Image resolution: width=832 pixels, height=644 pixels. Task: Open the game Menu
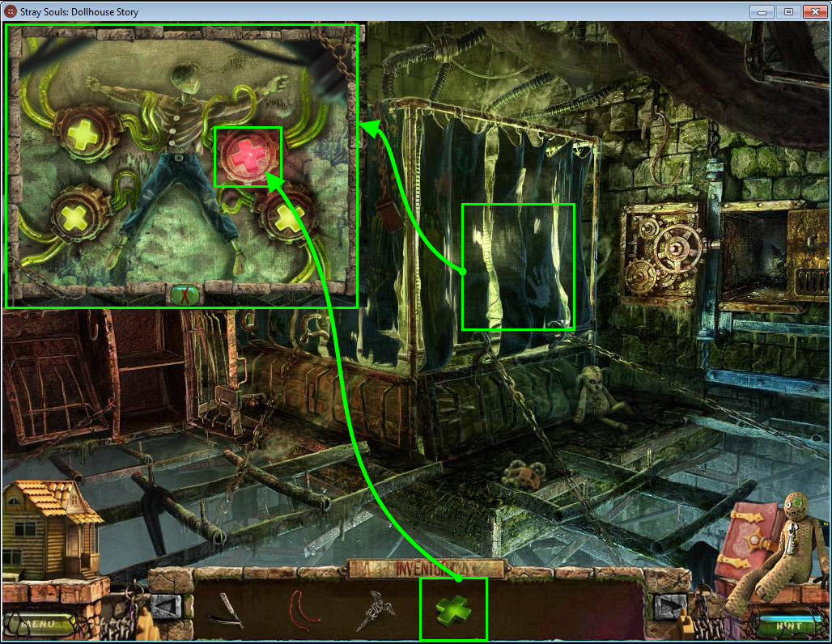39,624
